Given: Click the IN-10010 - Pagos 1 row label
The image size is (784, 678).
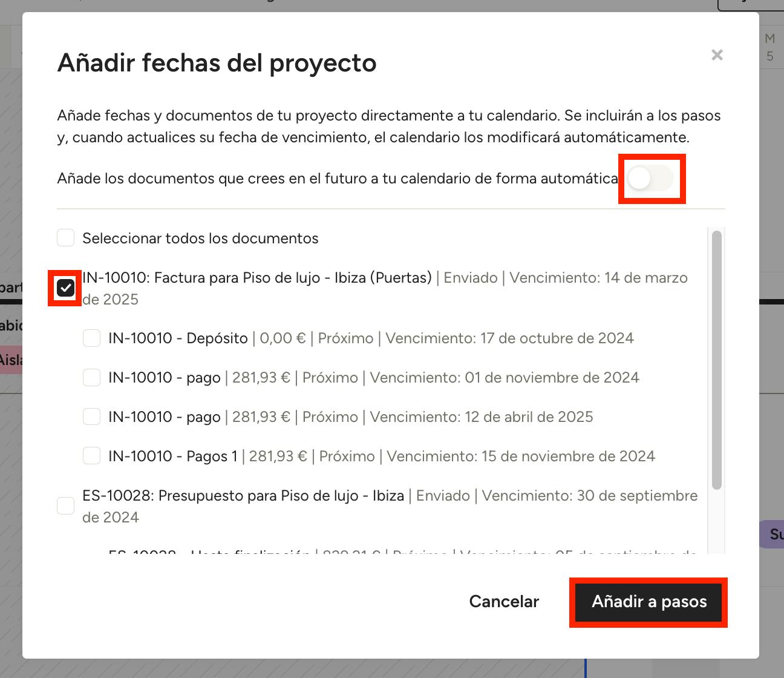Looking at the screenshot, I should pyautogui.click(x=173, y=456).
